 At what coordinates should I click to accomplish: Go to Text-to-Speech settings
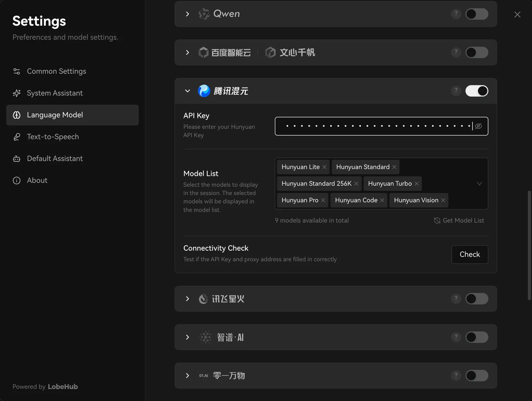click(53, 137)
